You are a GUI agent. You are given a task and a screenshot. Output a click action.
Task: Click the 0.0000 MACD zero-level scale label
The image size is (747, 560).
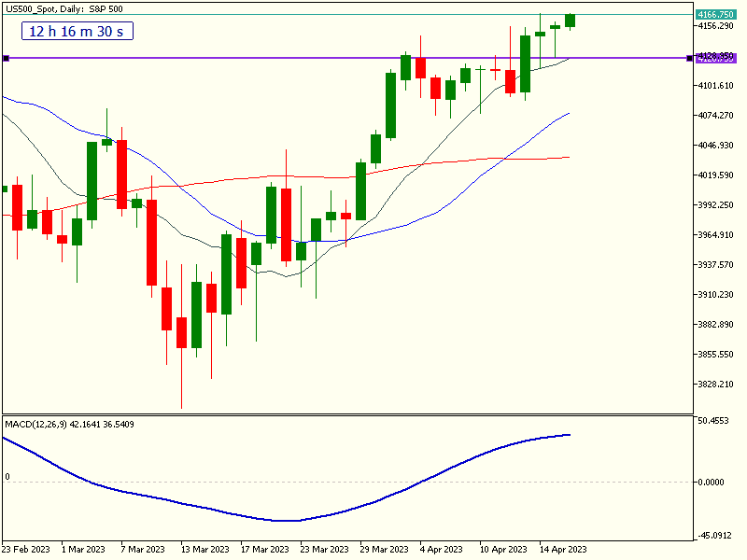coord(717,482)
